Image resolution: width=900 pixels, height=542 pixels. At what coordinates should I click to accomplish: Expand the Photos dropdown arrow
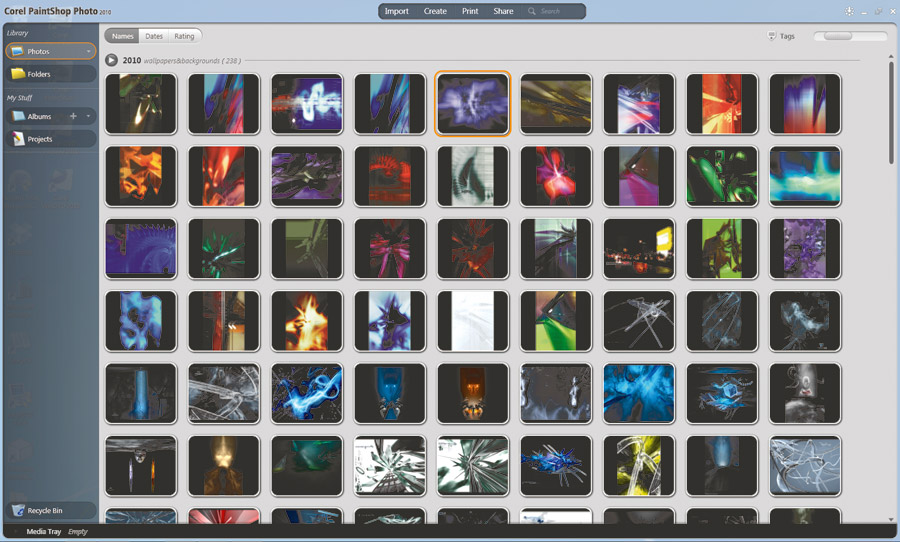(x=89, y=51)
